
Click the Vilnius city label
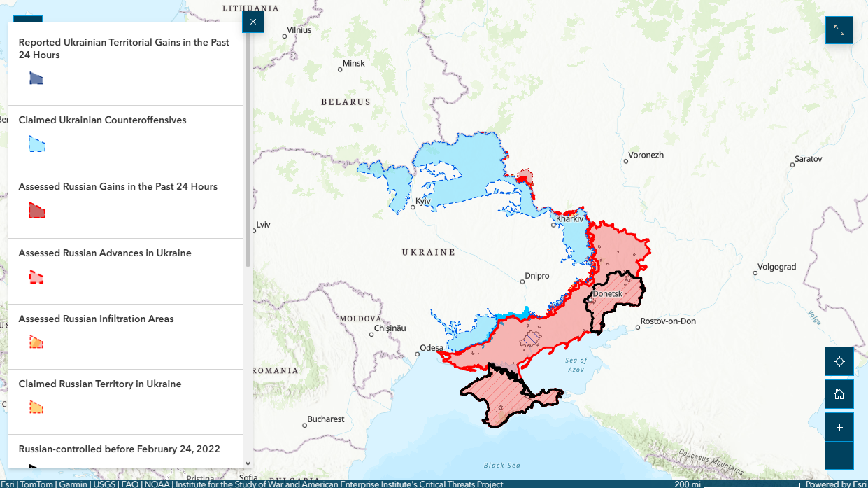(299, 31)
